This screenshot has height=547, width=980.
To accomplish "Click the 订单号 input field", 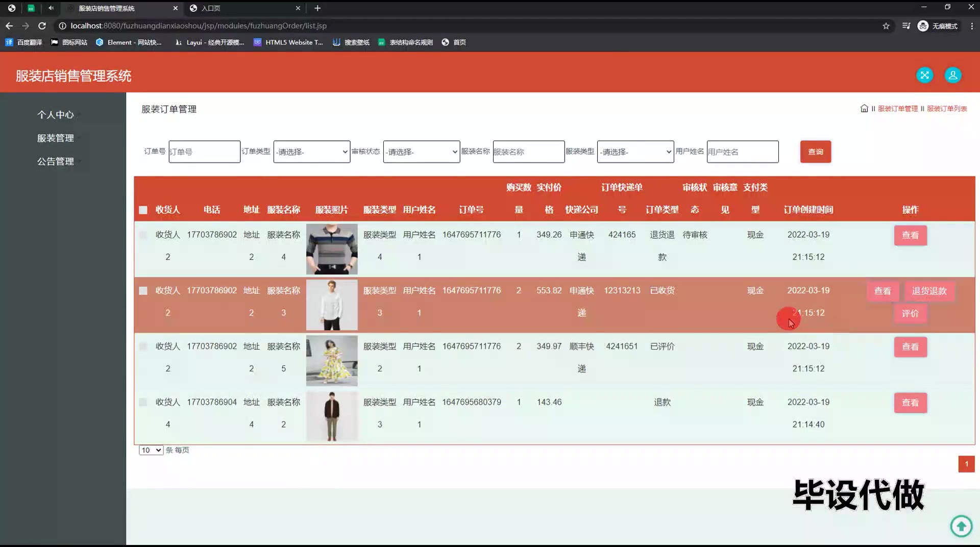I will [x=204, y=152].
